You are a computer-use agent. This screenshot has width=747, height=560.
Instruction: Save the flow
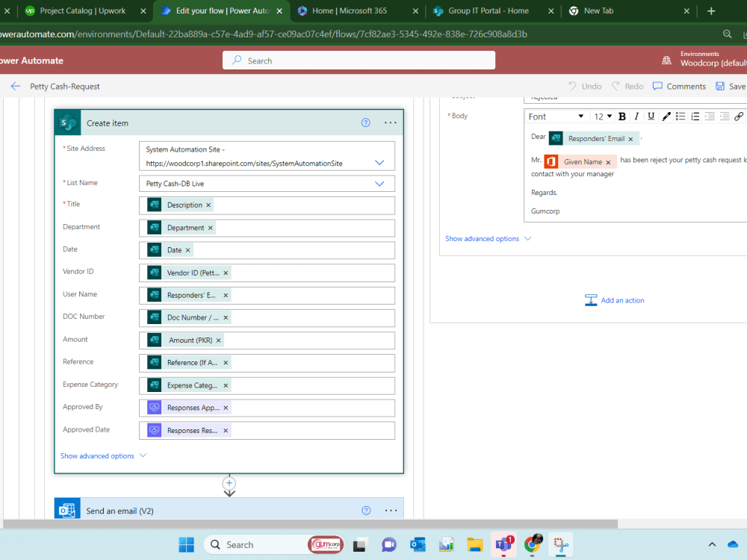pyautogui.click(x=731, y=86)
